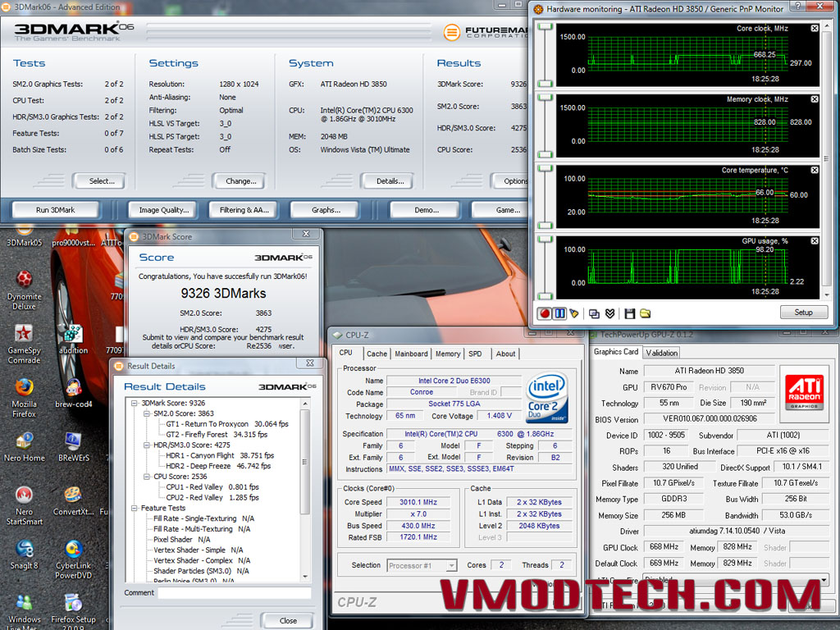This screenshot has height=630, width=840.
Task: Collapse the Feature Tests tree node
Action: pyautogui.click(x=135, y=508)
